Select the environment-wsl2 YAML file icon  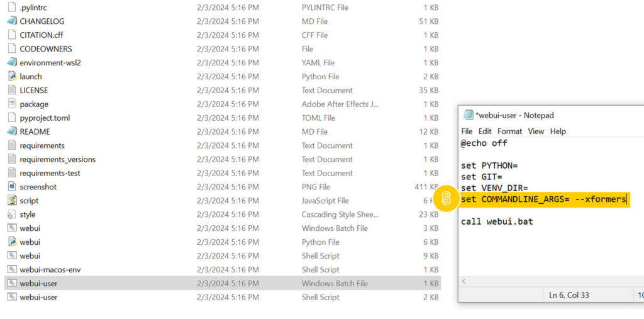coord(12,63)
